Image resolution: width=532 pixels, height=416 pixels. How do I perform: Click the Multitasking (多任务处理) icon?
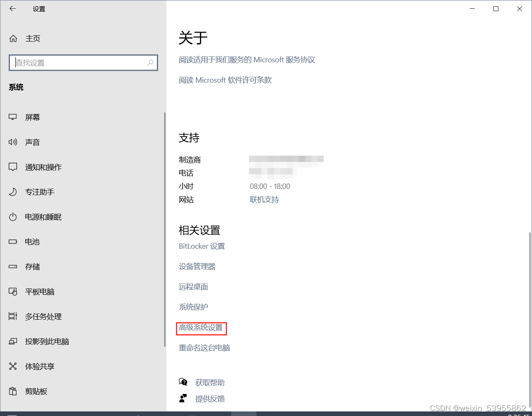13,317
